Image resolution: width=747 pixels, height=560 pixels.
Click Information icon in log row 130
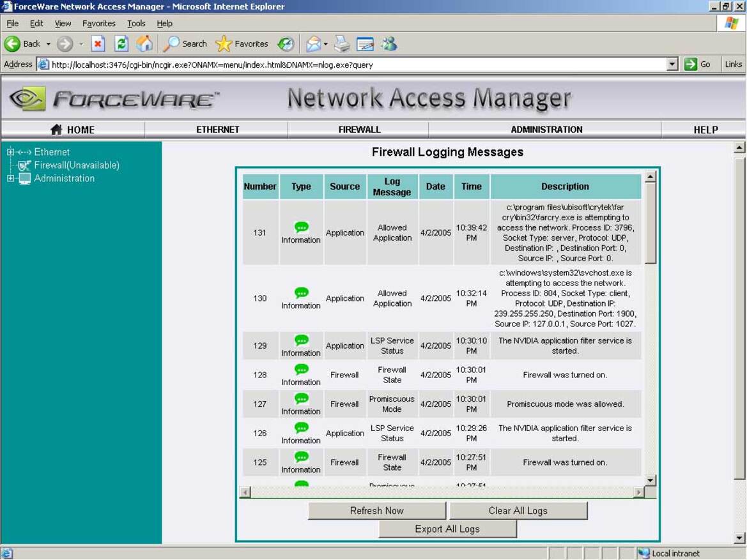301,293
